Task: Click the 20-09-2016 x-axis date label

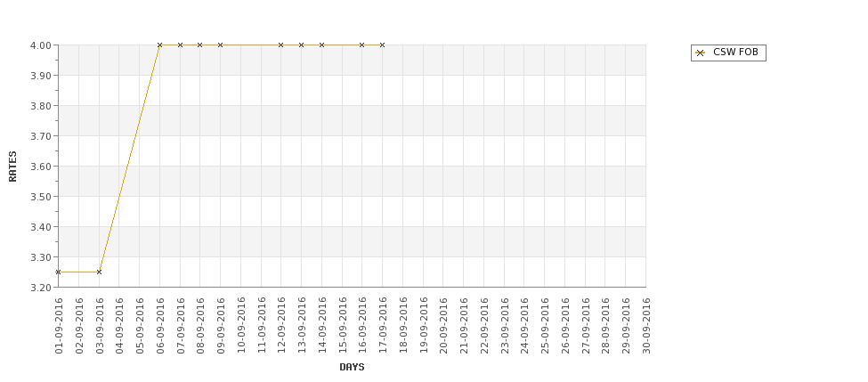Action: (x=443, y=326)
